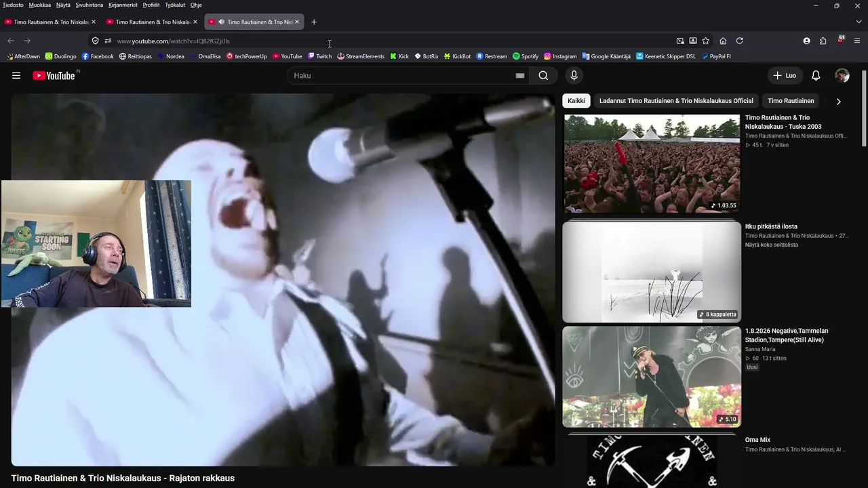Mute the tab using the speaker icon
868x488 pixels.
coord(221,22)
